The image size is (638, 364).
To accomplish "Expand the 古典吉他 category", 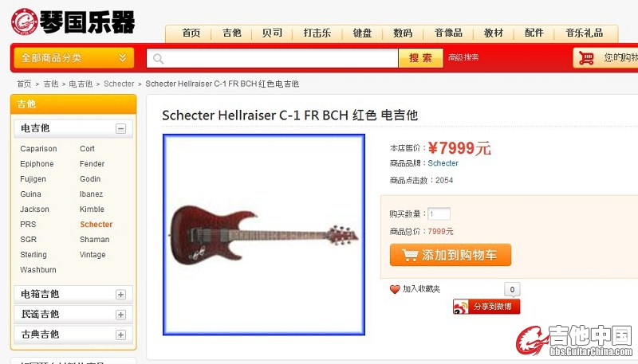I will tap(120, 335).
